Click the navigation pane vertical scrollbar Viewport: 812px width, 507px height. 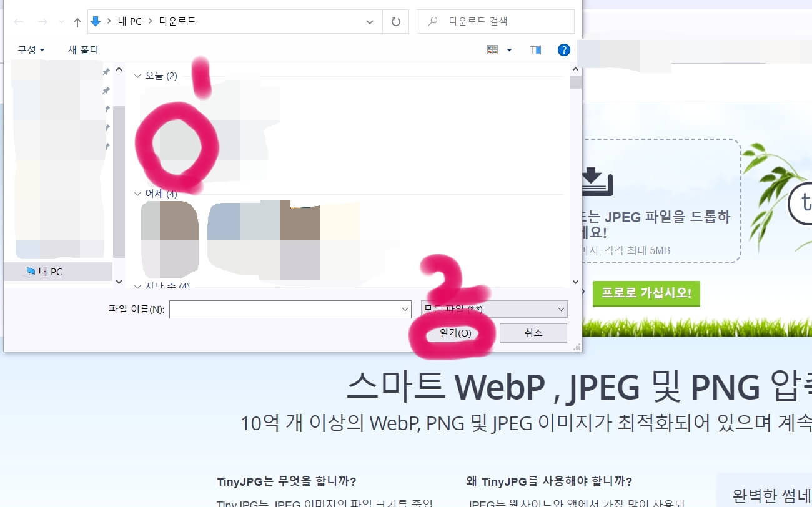click(119, 181)
